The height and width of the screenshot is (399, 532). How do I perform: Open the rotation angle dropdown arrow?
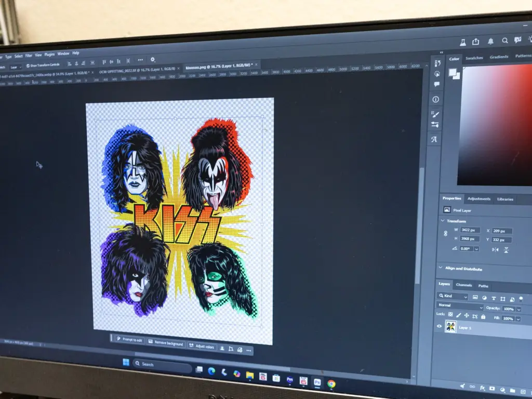(476, 249)
